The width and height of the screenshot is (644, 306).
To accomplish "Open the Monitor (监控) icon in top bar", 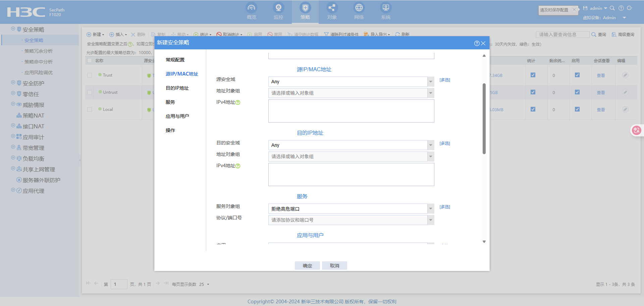I will (x=278, y=8).
